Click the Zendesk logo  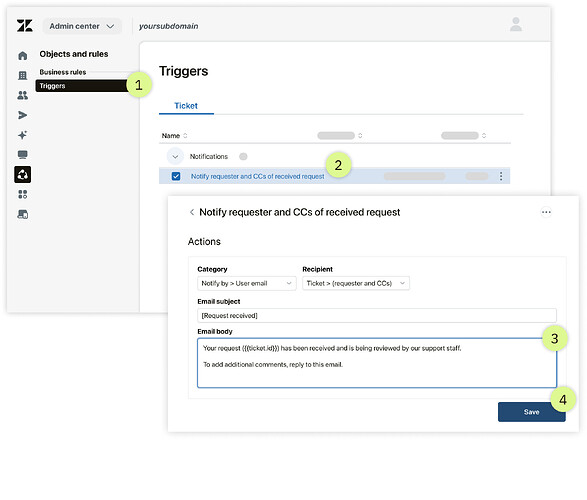[x=25, y=26]
